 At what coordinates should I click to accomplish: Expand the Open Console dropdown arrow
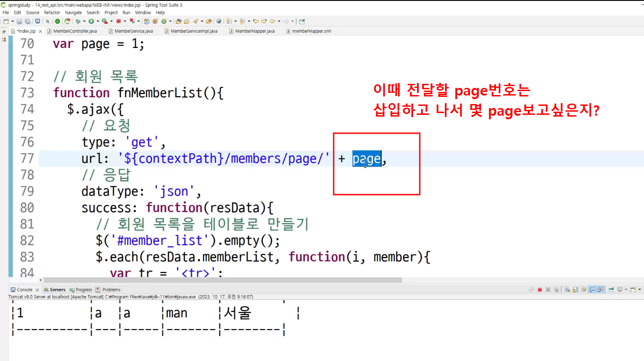pos(640,290)
